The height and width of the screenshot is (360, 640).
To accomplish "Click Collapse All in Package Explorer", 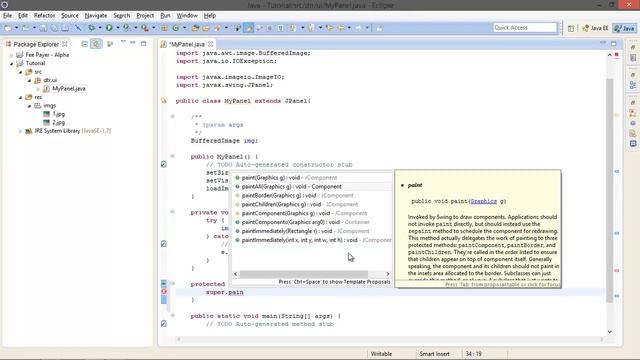I will [84, 44].
